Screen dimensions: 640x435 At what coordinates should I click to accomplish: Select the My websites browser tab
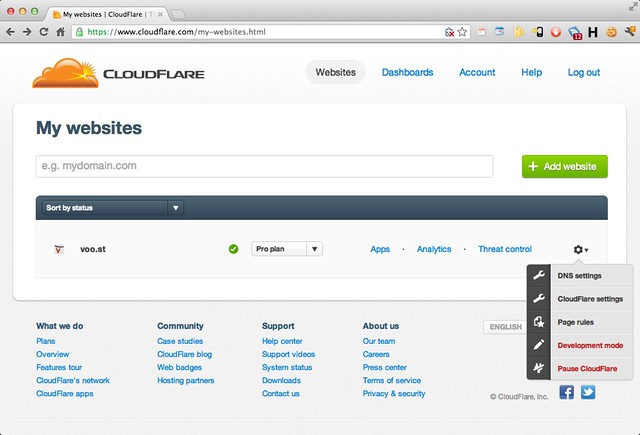pos(106,14)
